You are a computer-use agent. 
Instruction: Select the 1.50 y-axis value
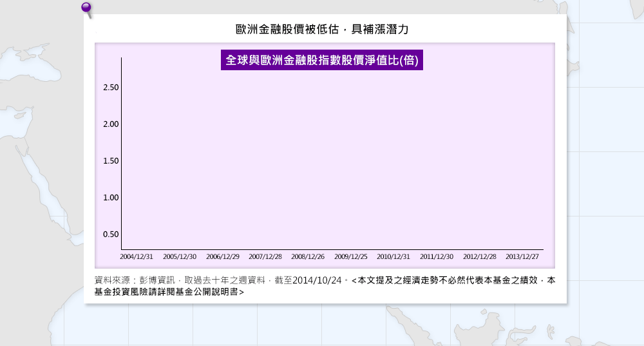111,160
